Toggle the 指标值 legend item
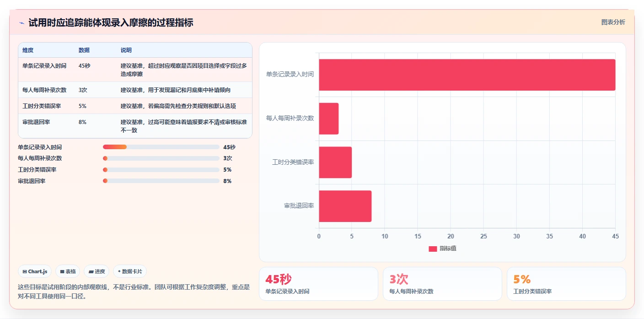The image size is (644, 319). click(x=442, y=249)
